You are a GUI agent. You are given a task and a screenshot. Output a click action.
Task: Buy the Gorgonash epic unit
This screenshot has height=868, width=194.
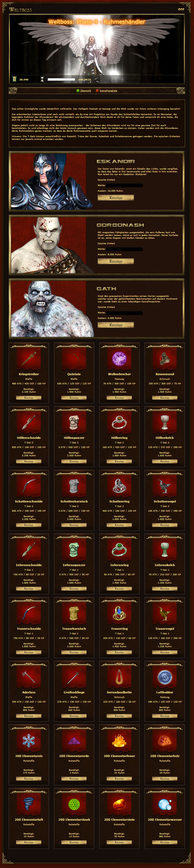[x=116, y=261]
